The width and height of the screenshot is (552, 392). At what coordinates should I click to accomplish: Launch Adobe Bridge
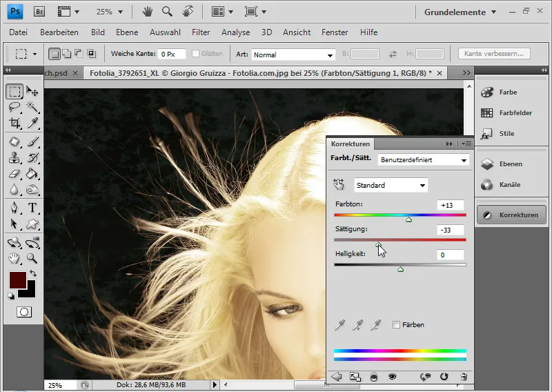39,12
